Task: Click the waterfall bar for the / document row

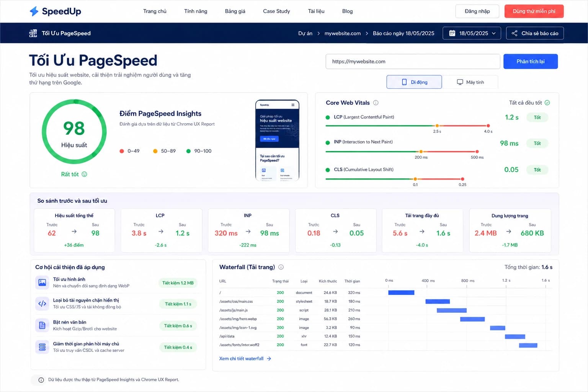Action: [401, 292]
